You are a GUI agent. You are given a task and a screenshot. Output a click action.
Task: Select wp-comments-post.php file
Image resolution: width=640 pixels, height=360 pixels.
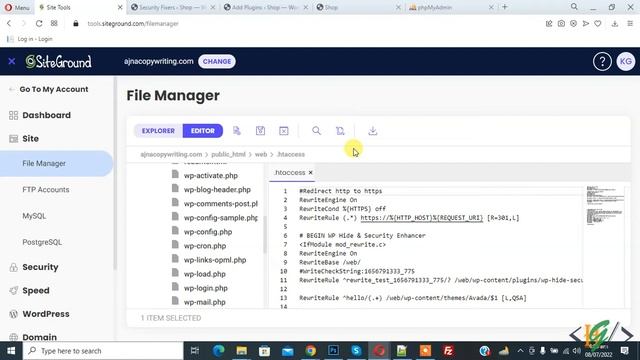point(220,204)
